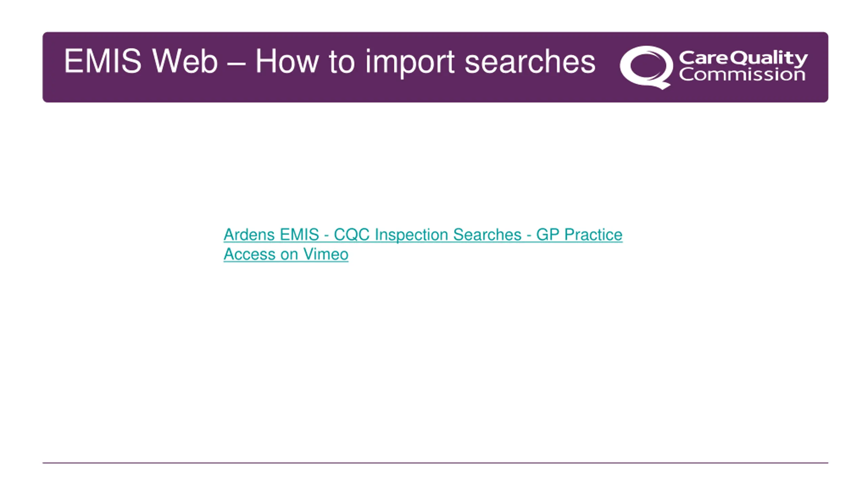Click the word "import" in the title banner

[410, 63]
